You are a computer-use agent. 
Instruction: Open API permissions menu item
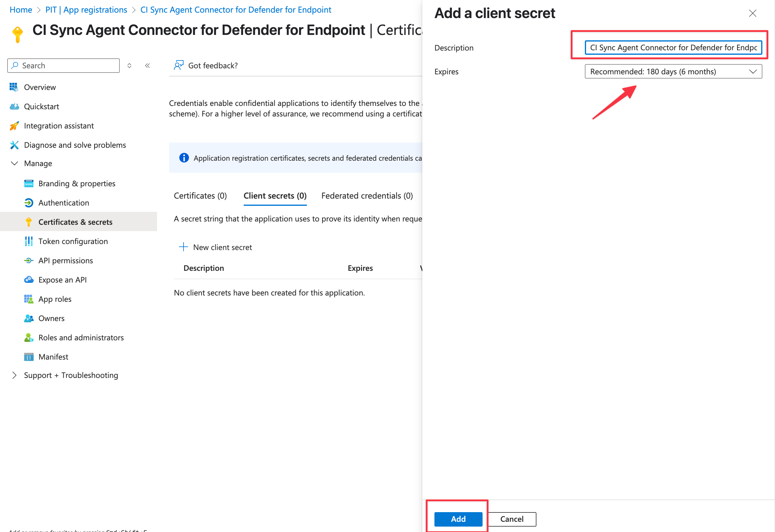click(66, 261)
